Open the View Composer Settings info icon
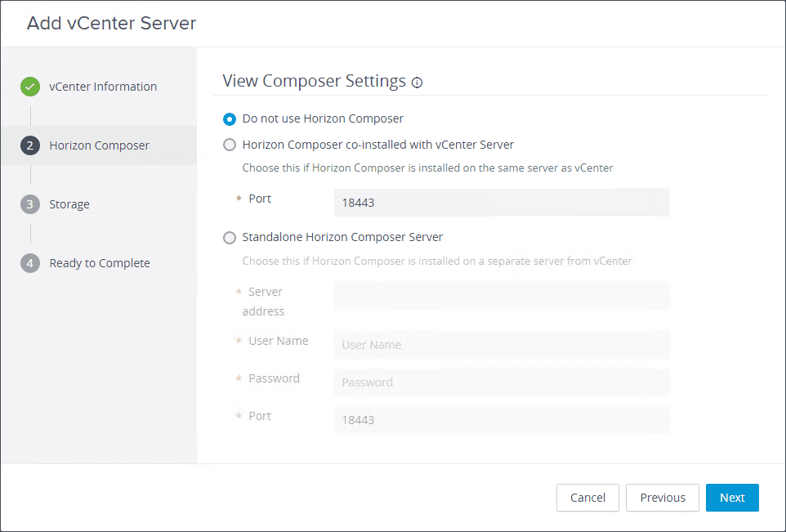The width and height of the screenshot is (786, 532). click(418, 83)
